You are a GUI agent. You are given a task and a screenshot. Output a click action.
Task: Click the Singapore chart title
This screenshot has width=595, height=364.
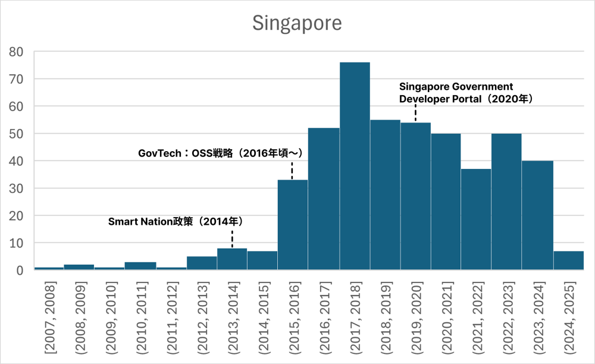tap(297, 23)
